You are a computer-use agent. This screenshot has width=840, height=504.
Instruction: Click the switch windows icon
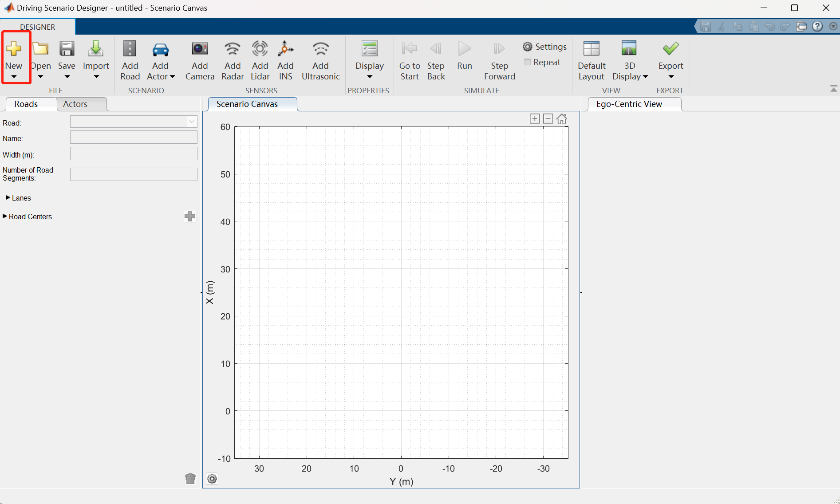pyautogui.click(x=801, y=27)
